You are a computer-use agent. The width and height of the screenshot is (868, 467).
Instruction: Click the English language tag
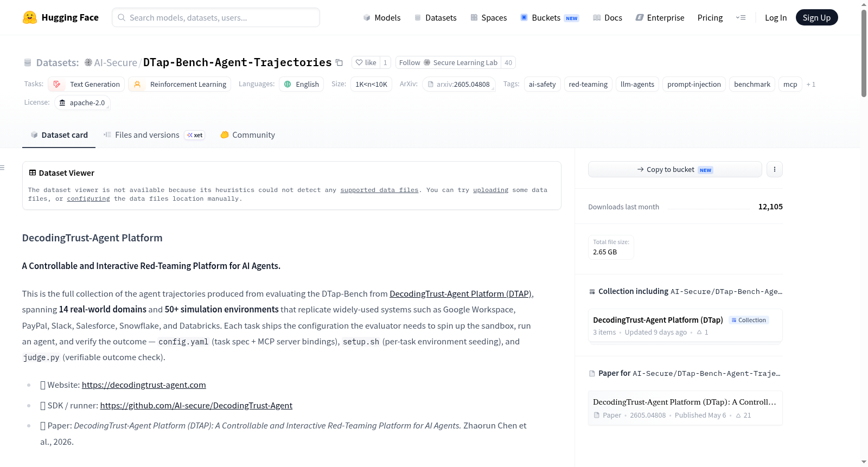point(301,84)
